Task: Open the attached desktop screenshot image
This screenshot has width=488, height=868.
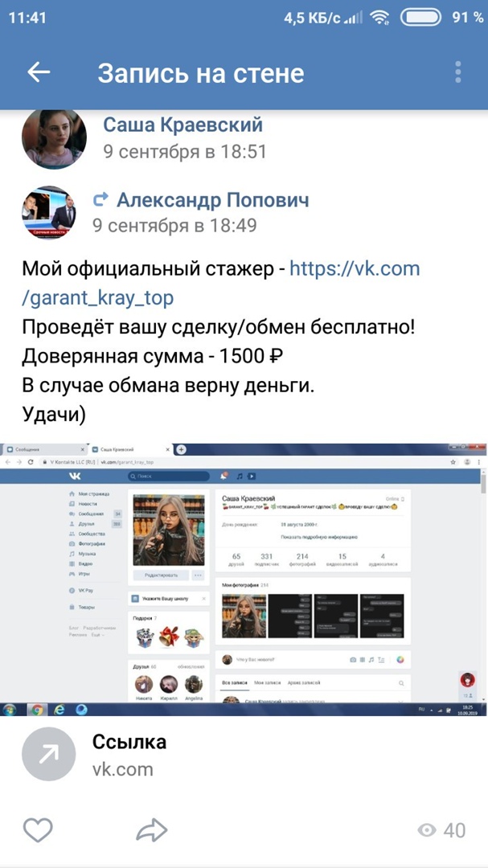Action: pyautogui.click(x=244, y=579)
